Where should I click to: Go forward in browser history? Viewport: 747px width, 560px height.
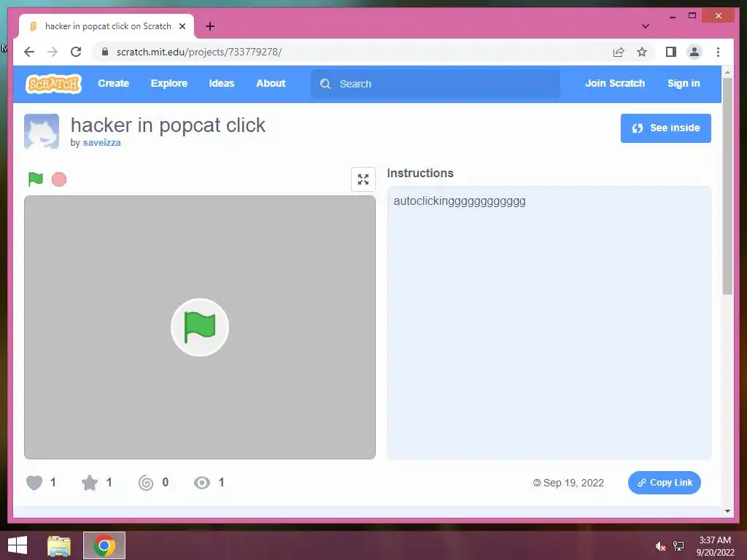53,52
